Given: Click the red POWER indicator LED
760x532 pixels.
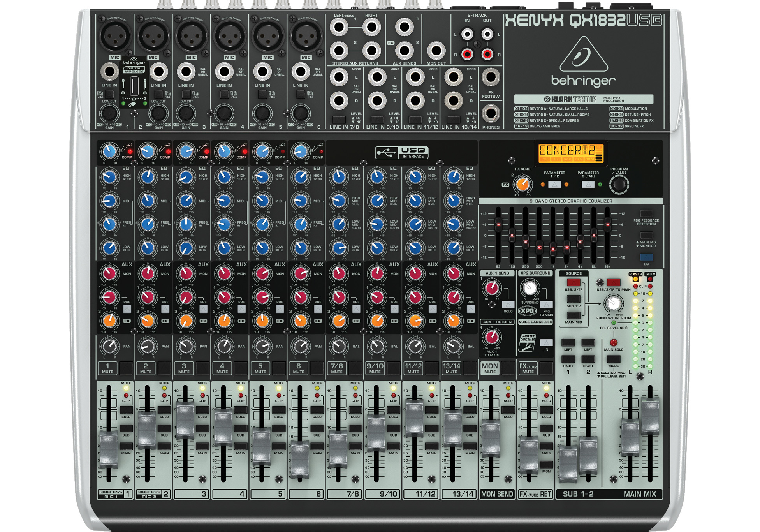Looking at the screenshot, I should pos(635,279).
